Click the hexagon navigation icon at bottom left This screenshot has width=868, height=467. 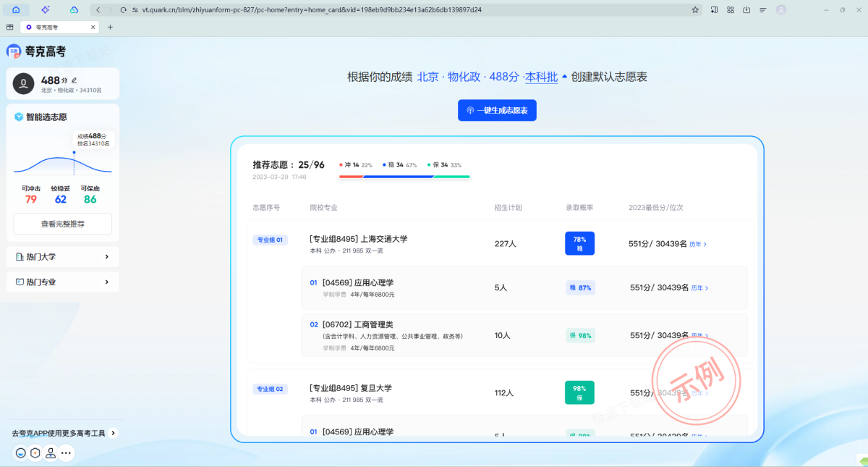point(35,453)
